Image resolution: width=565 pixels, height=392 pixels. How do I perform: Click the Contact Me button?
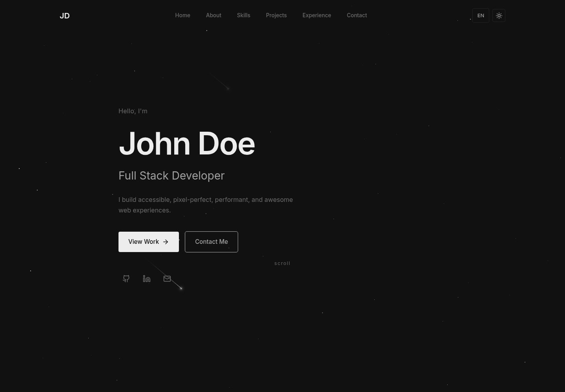(211, 242)
